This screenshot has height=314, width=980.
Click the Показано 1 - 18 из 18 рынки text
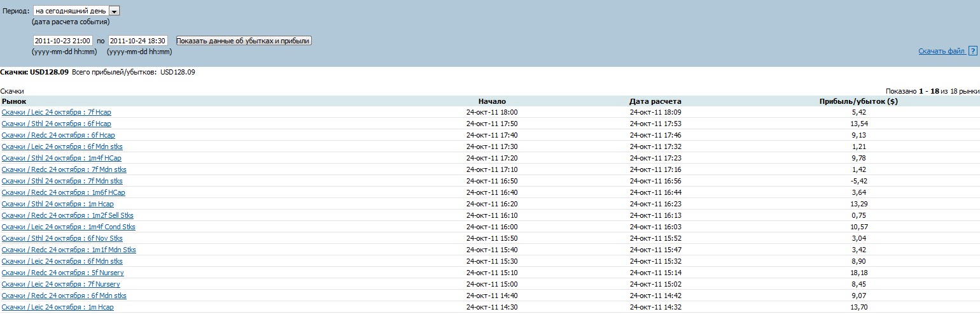coord(932,91)
